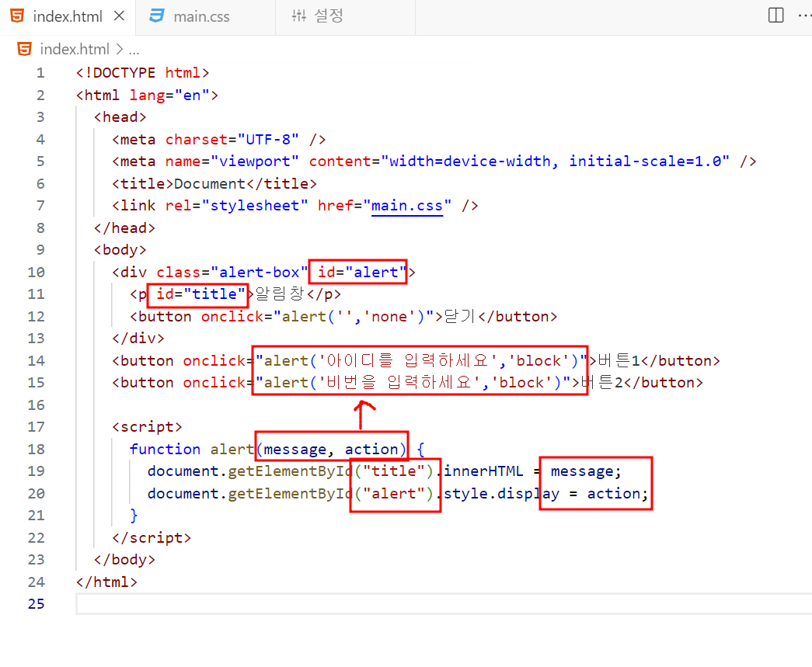Viewport: 812px width, 667px height.
Task: Click line number 18 in the gutter
Action: tap(37, 449)
